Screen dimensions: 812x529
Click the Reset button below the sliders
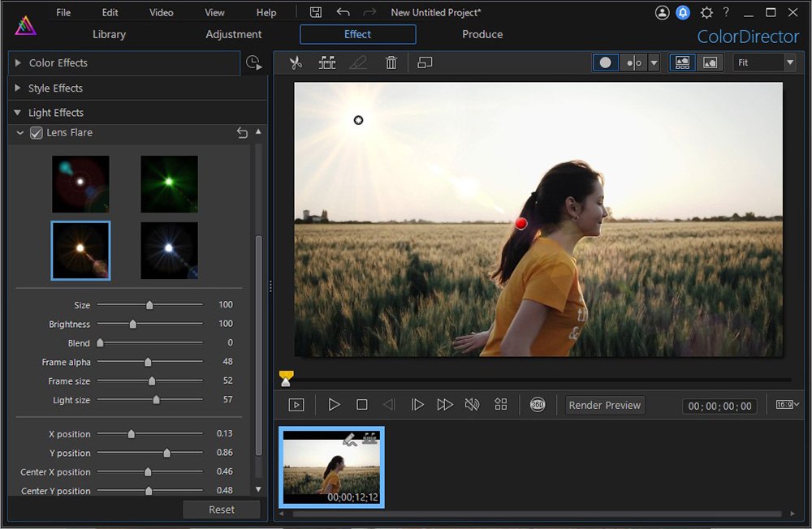221,509
